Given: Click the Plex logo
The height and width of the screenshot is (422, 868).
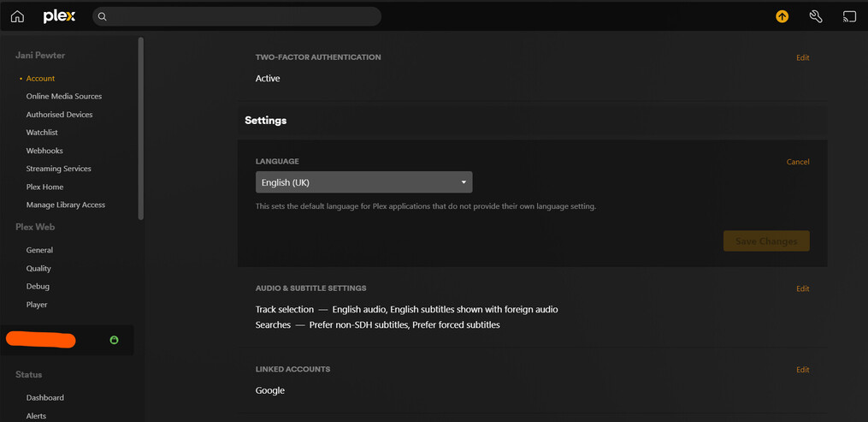Looking at the screenshot, I should click(59, 16).
